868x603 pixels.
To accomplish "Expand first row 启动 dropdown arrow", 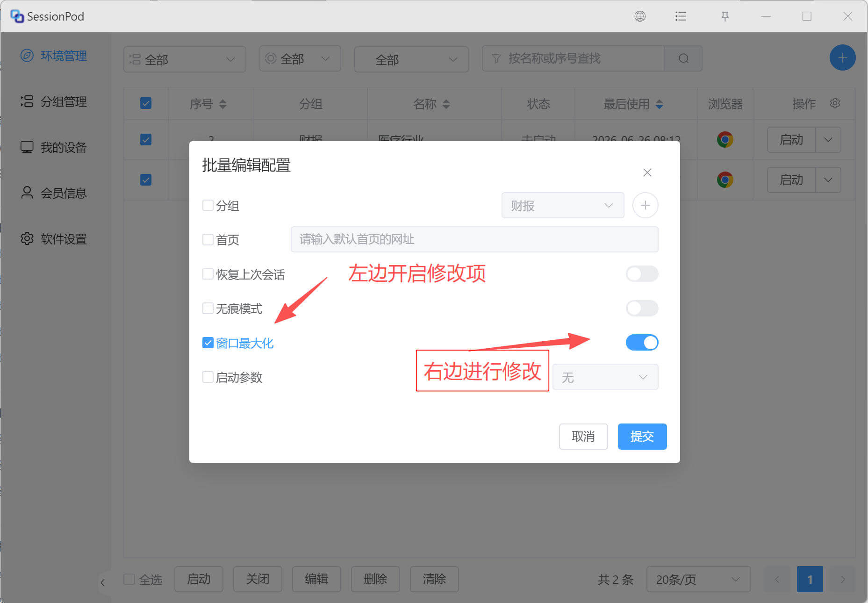I will click(x=828, y=139).
